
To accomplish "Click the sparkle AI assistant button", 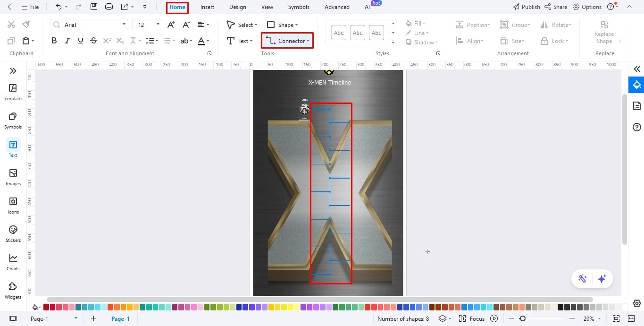I will tap(602, 279).
